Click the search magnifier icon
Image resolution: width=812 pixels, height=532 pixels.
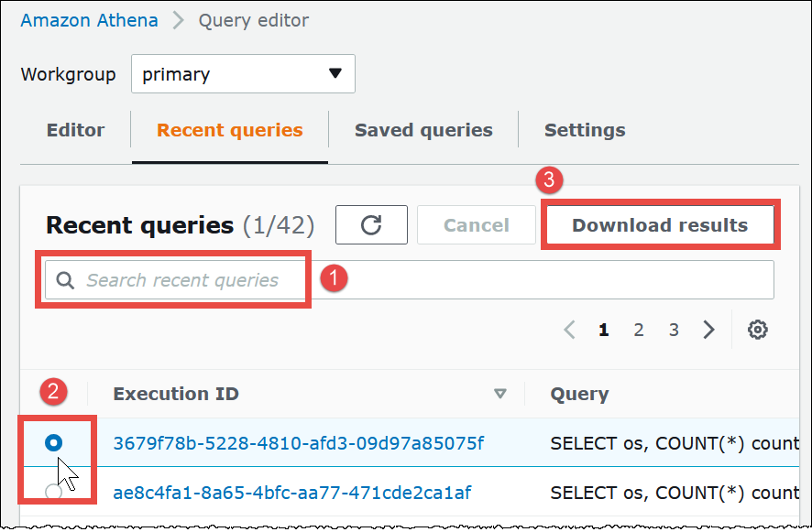[64, 279]
